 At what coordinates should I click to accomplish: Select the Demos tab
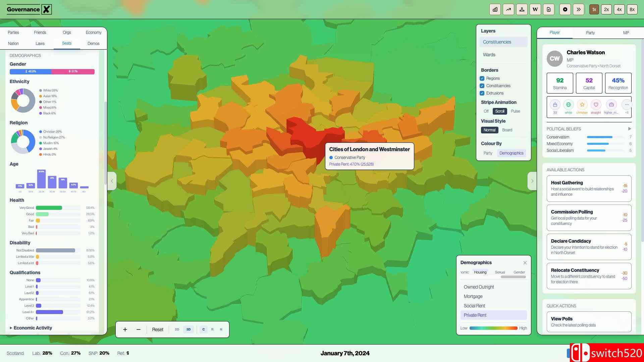coord(94,44)
